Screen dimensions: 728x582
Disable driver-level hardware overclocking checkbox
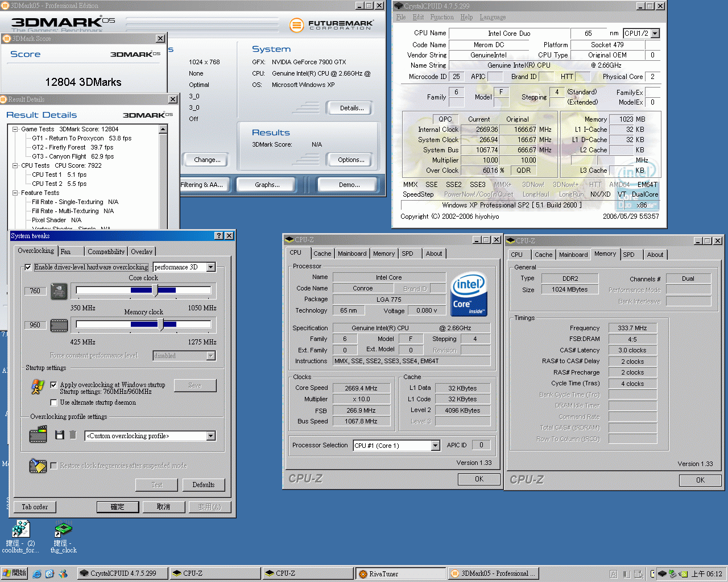point(28,267)
